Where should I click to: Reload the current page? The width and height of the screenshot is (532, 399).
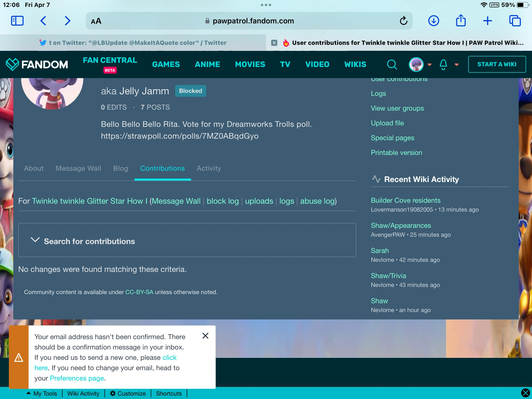pos(403,21)
